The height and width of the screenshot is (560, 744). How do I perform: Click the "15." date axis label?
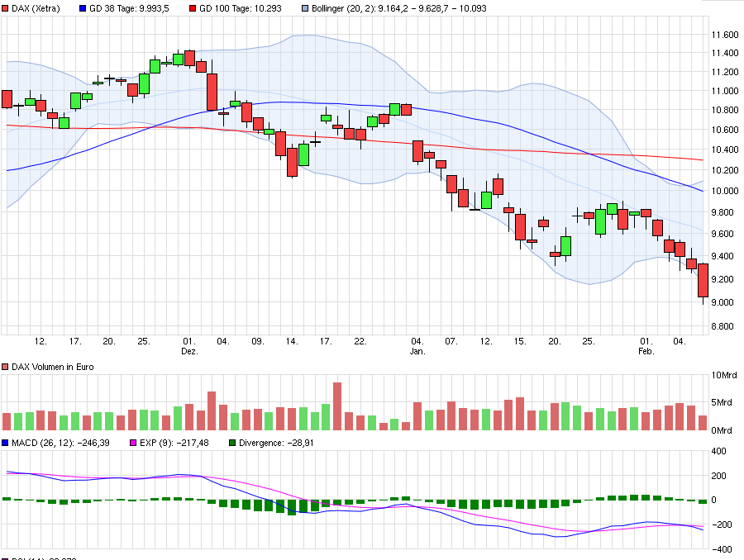pos(520,341)
